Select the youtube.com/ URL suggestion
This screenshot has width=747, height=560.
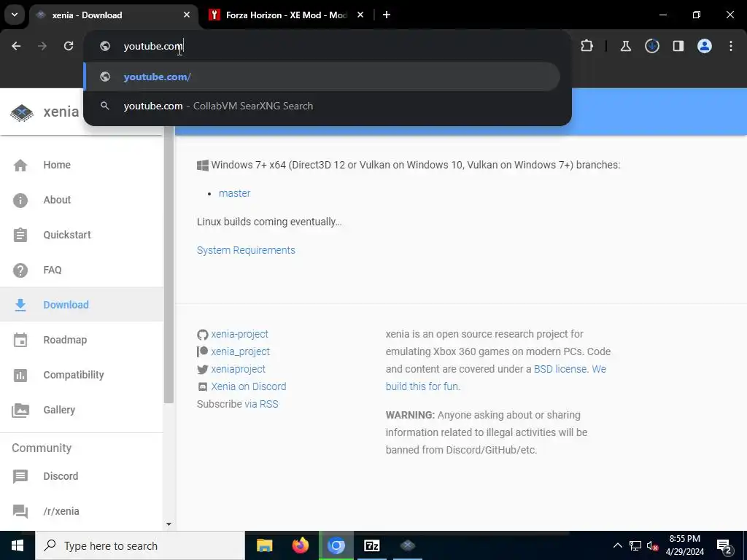coord(322,77)
